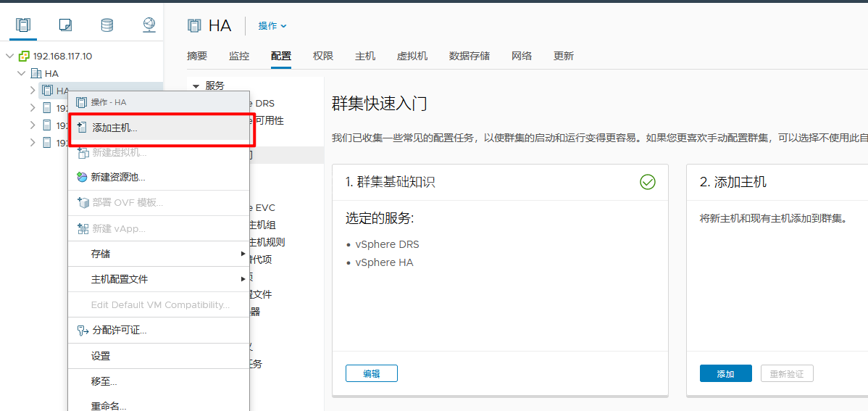
Task: Expand the 存储 submenu arrow
Action: (243, 254)
